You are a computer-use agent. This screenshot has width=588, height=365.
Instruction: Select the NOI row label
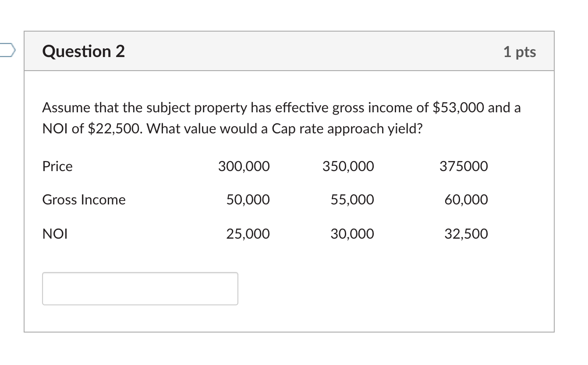click(54, 234)
